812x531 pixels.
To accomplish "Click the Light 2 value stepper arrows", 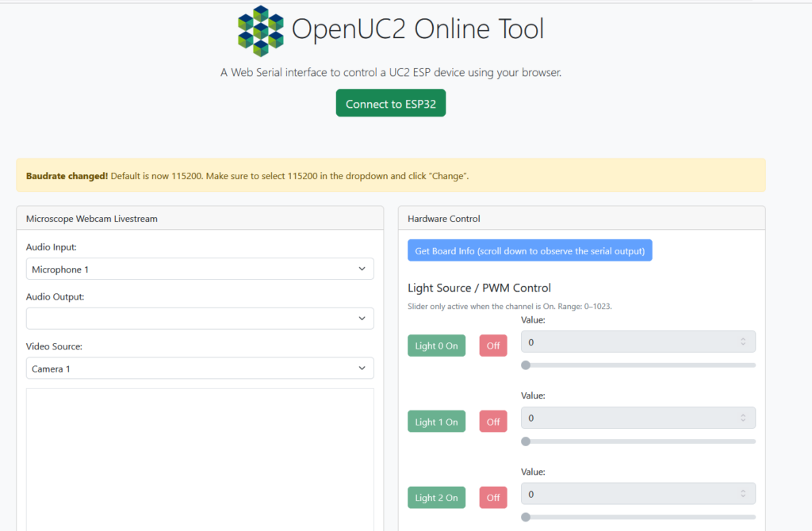I will (x=743, y=494).
